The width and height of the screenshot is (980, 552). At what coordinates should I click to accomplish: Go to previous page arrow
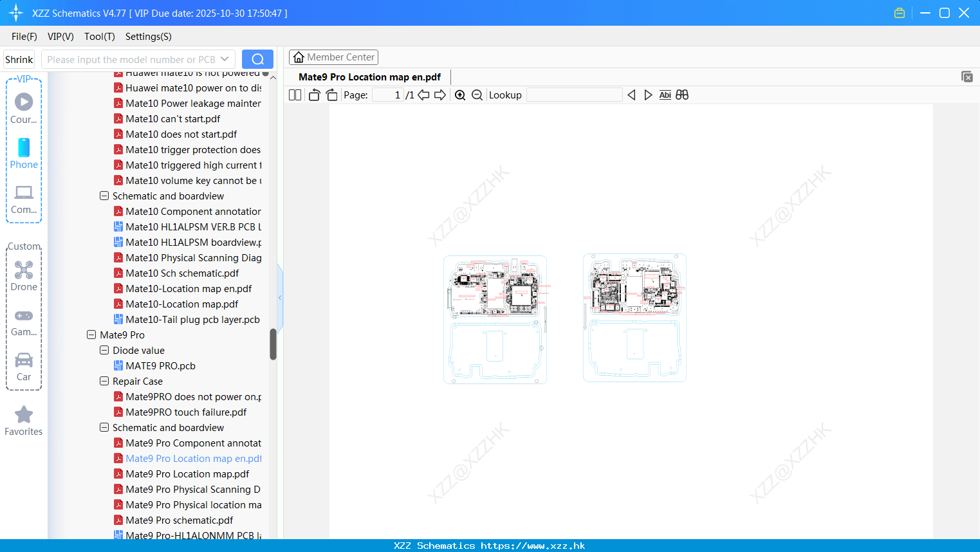423,95
